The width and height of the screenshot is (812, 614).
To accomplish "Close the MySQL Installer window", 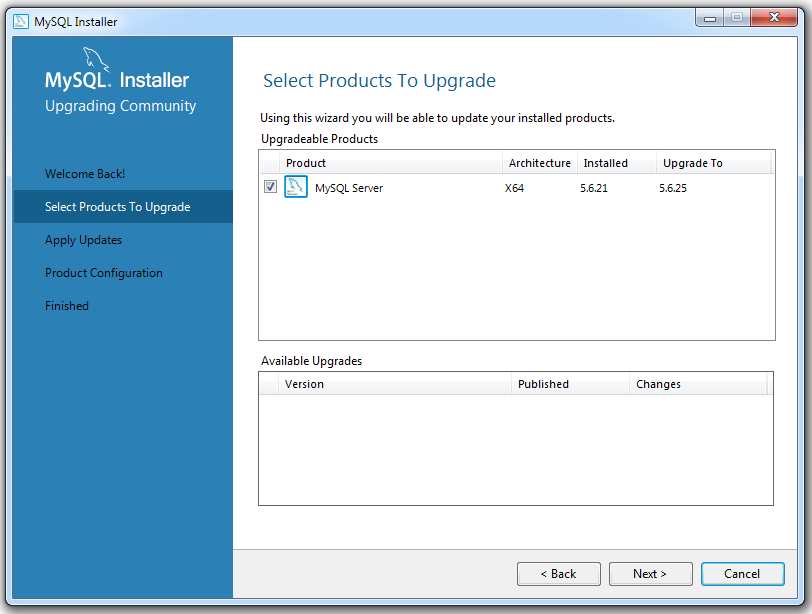I will pos(774,18).
